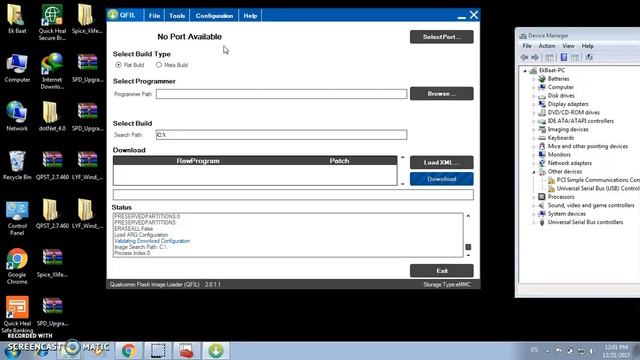
Task: Open the Spice_Xlife folder icon on desktop
Action: coord(87,18)
